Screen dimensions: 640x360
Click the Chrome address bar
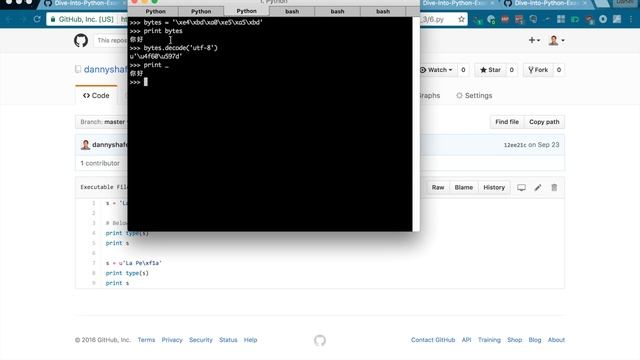click(87, 19)
